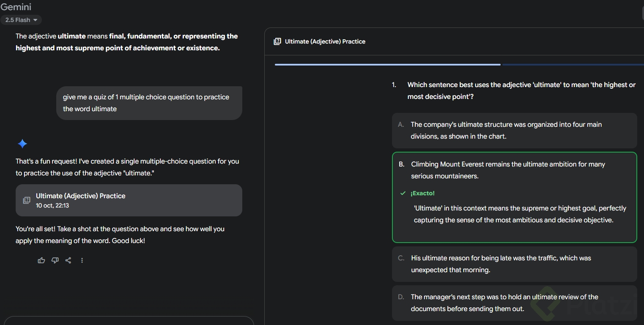644x325 pixels.
Task: Click the quiz icon in the practice panel header
Action: 277,41
